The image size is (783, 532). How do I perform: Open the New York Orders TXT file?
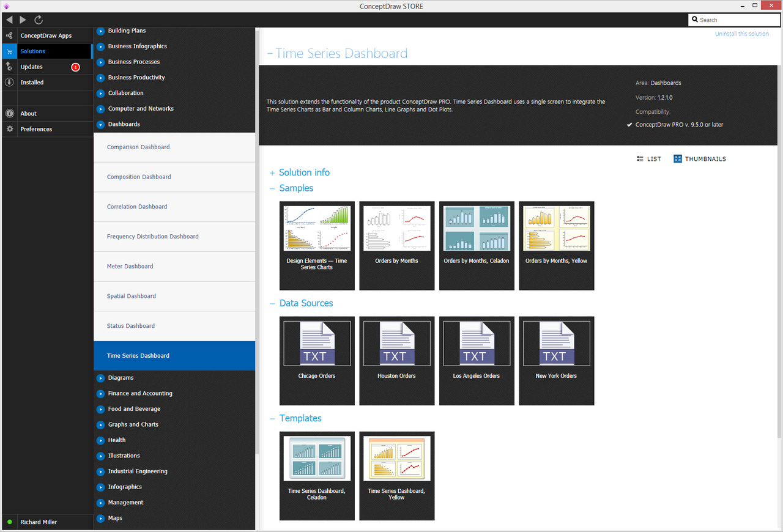[x=557, y=361]
